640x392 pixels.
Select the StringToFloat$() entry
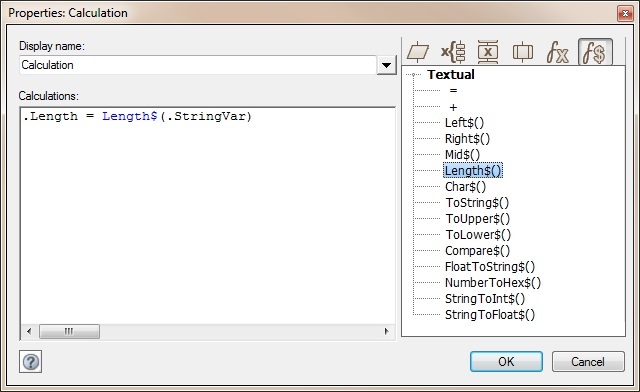[490, 314]
